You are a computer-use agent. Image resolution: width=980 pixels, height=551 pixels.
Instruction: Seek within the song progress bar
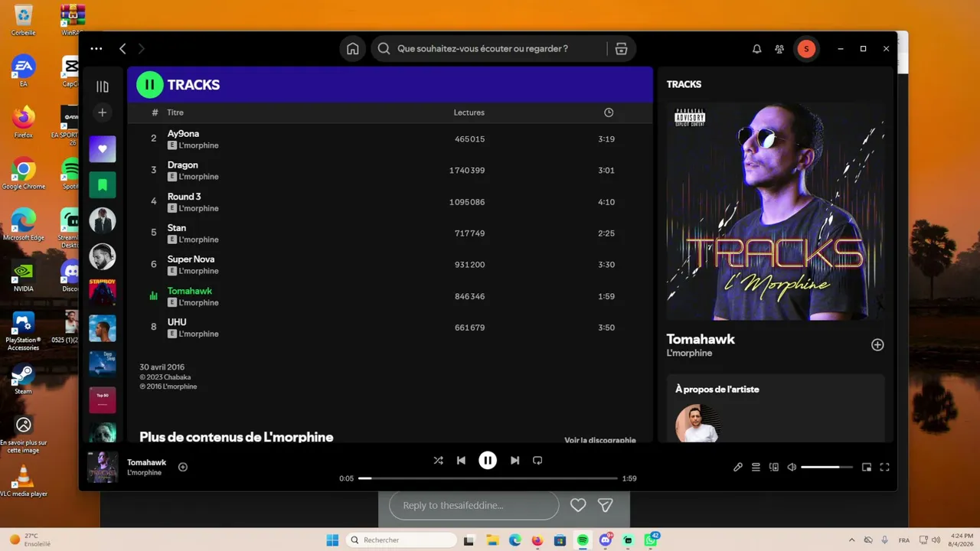488,478
